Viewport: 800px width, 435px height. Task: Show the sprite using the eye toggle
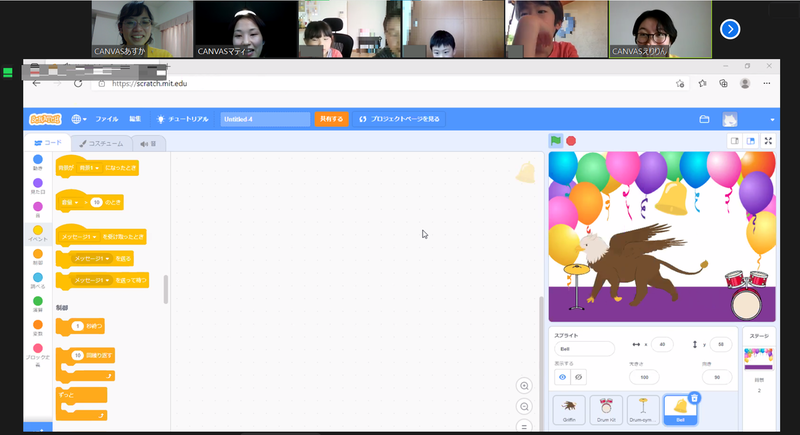pyautogui.click(x=561, y=377)
